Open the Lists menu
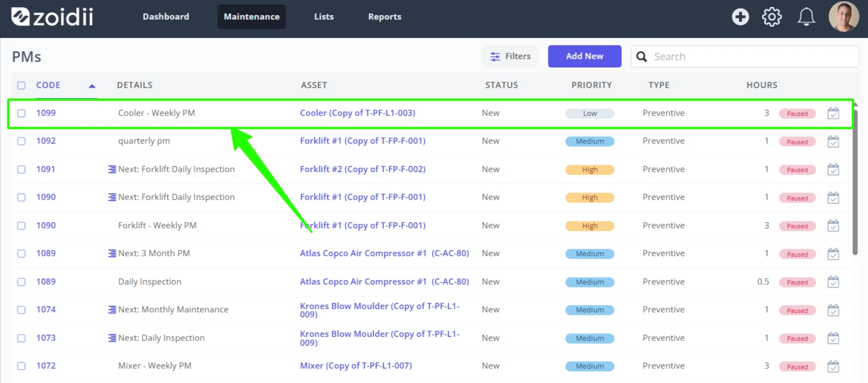This screenshot has width=868, height=383. pyautogui.click(x=324, y=17)
